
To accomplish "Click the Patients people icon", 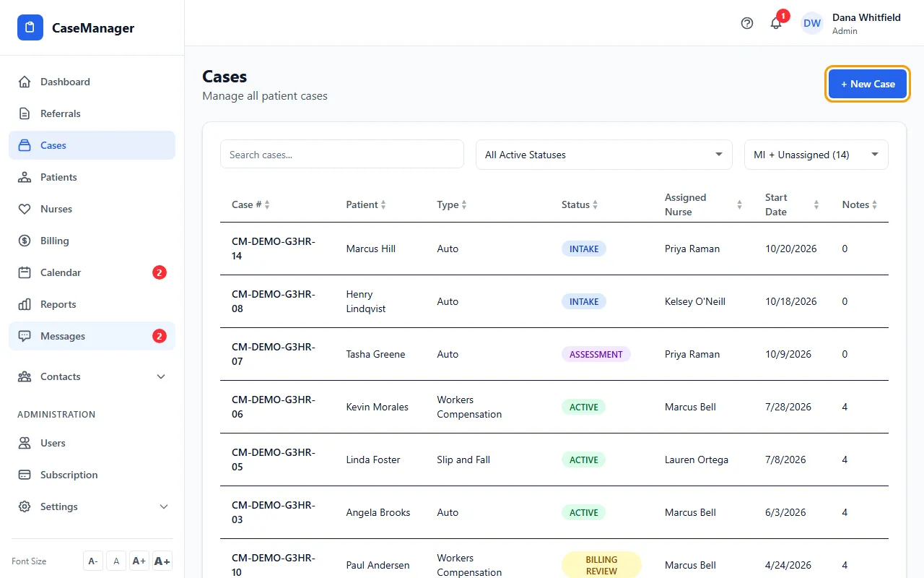I will click(25, 177).
